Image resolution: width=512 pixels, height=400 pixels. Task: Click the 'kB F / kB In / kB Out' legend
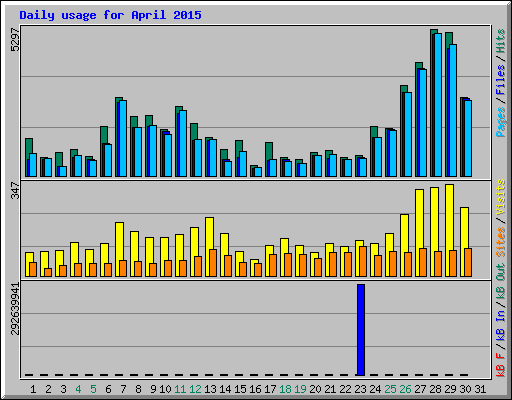(500, 320)
